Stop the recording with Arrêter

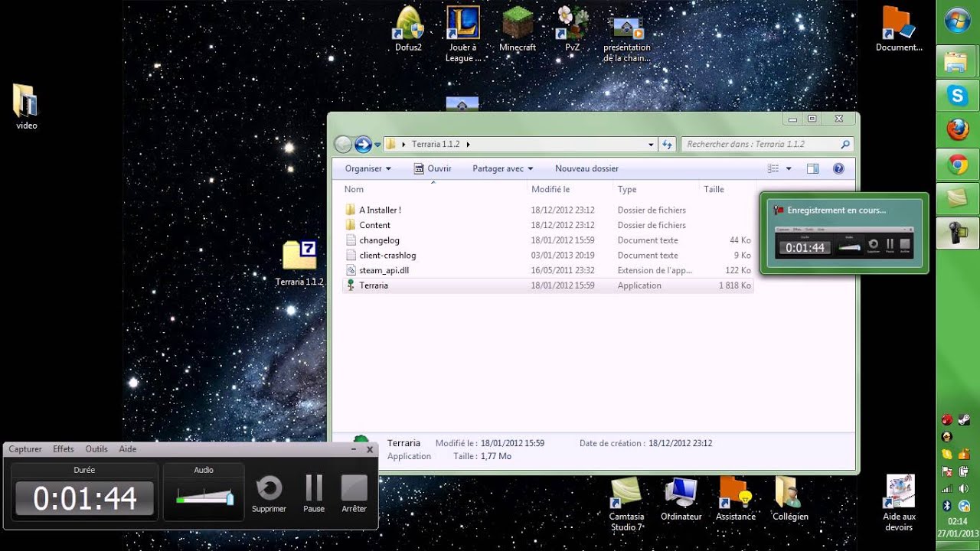point(354,494)
